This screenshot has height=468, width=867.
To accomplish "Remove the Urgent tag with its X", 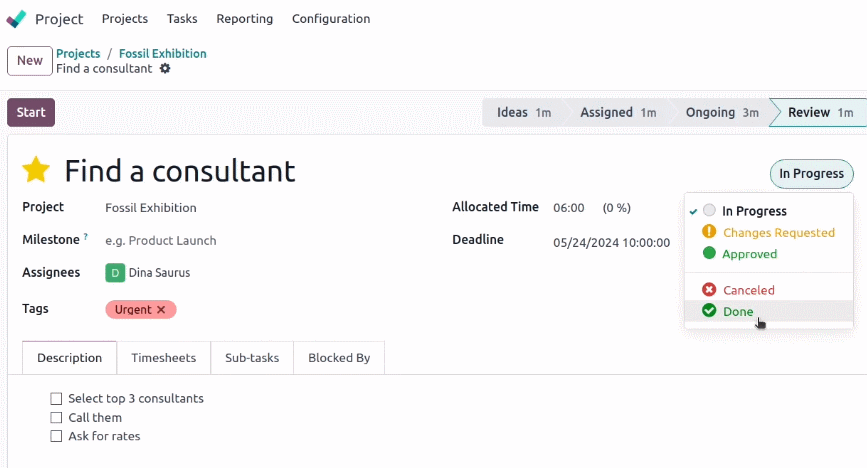I will click(161, 310).
